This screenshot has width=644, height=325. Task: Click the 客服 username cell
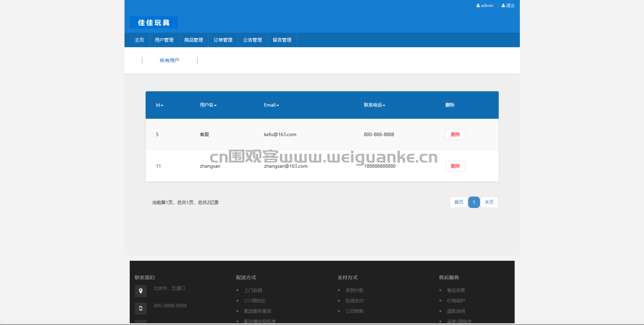point(205,134)
